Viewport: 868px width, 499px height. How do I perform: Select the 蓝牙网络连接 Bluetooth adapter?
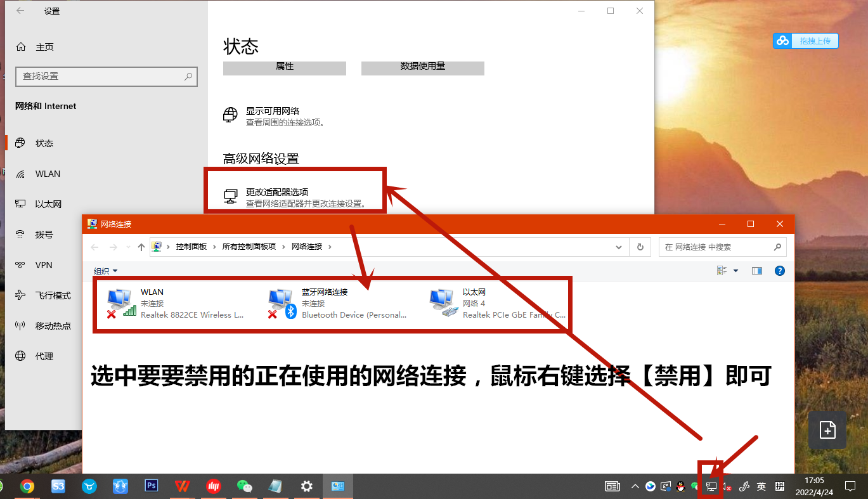[337, 303]
